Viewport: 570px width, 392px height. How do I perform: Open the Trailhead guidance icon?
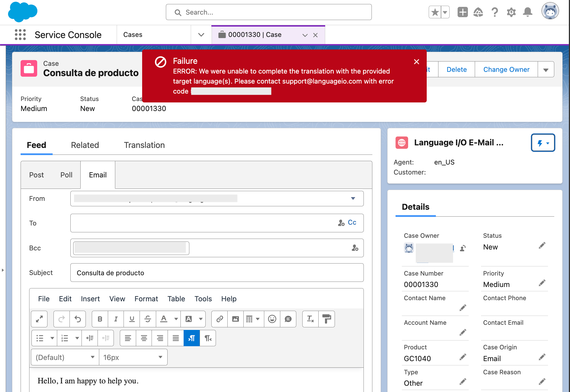[478, 12]
